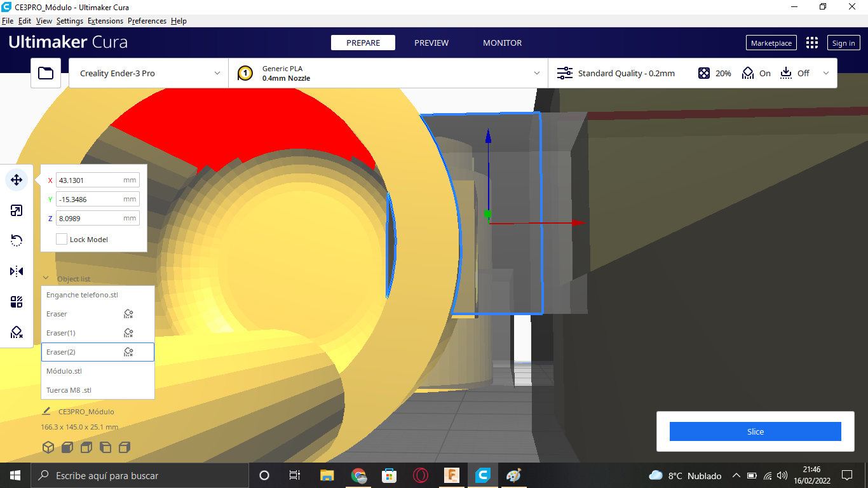Select the Eraser object in the list
The height and width of the screenshot is (488, 868).
[x=98, y=314]
